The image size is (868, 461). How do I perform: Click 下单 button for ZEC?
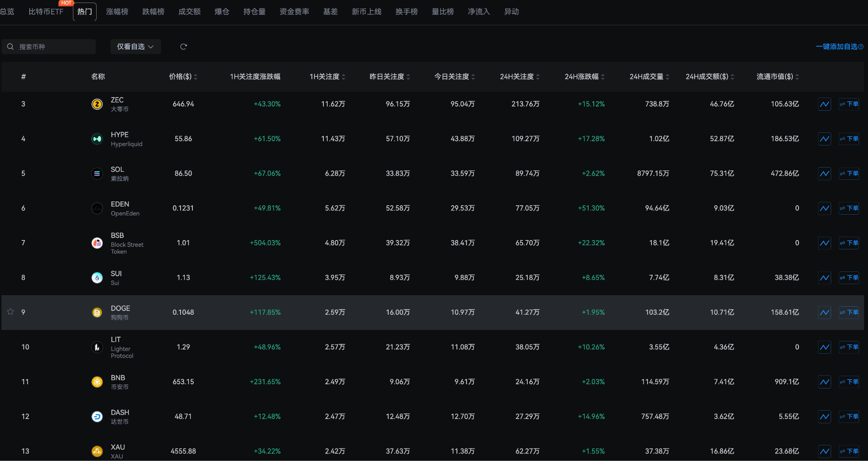[x=849, y=104]
